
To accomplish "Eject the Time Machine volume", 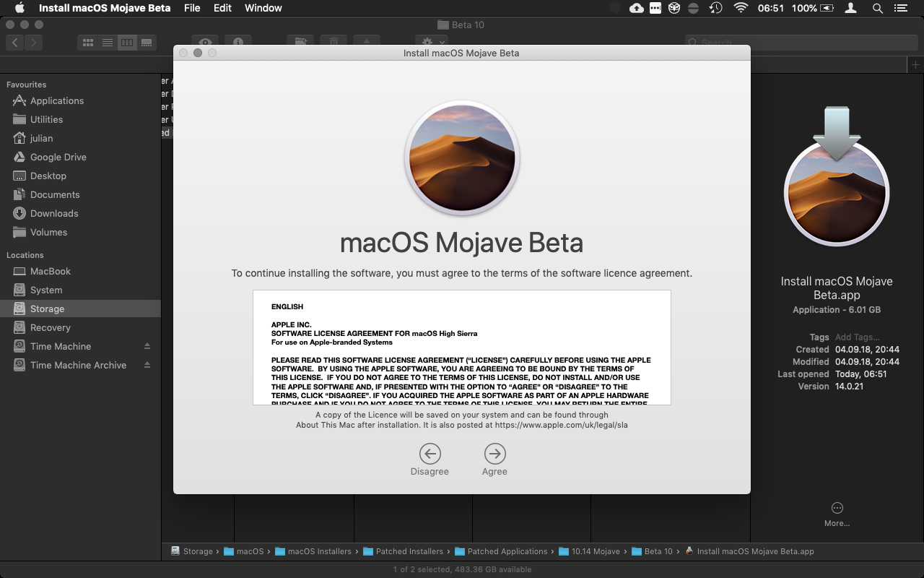I will [x=147, y=346].
